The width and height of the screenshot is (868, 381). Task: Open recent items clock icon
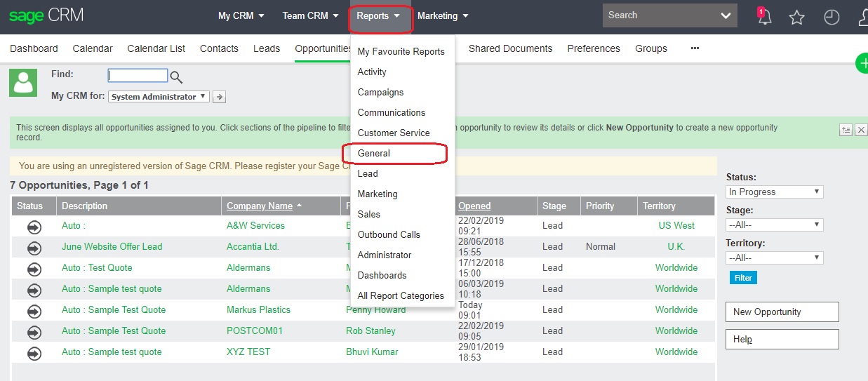tap(832, 18)
